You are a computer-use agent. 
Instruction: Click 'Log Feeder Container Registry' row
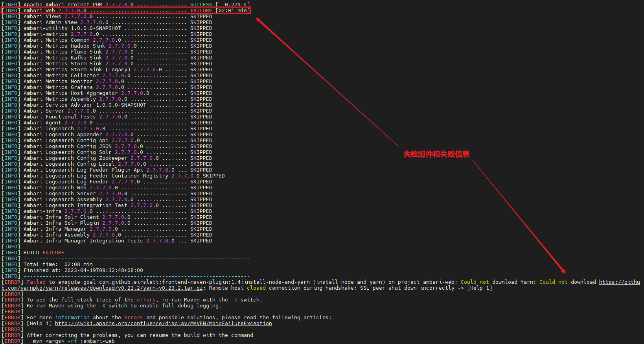click(113, 176)
